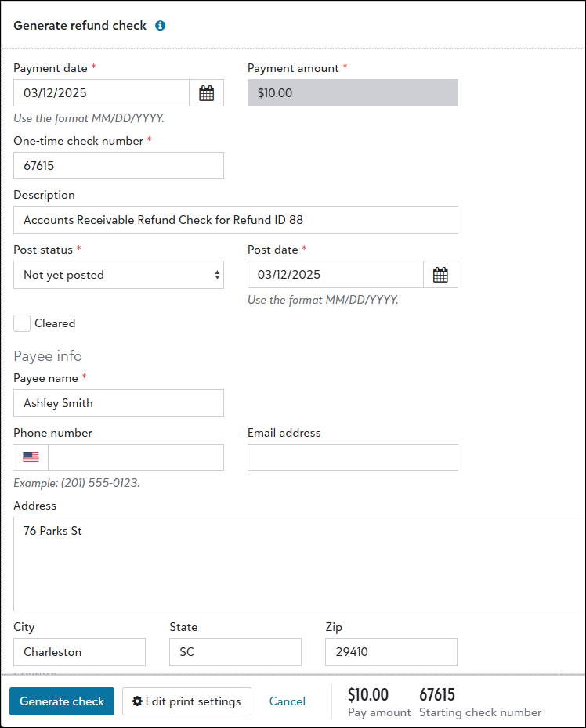Viewport: 586px width, 728px height.
Task: Expand the Post status dropdown
Action: coord(118,275)
